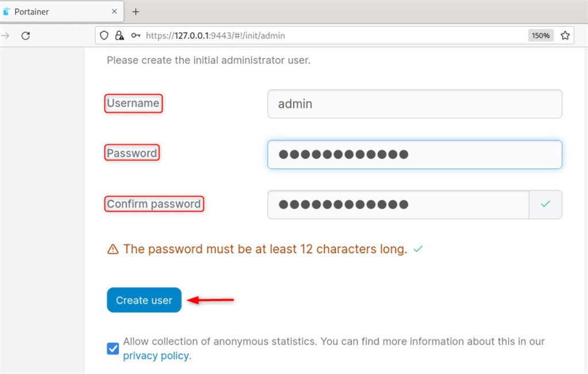The image size is (588, 374).
Task: Click the password length requirement checkmark
Action: pos(418,248)
